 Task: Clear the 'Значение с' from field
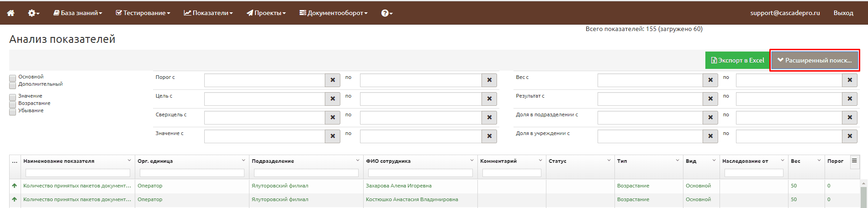(x=333, y=136)
